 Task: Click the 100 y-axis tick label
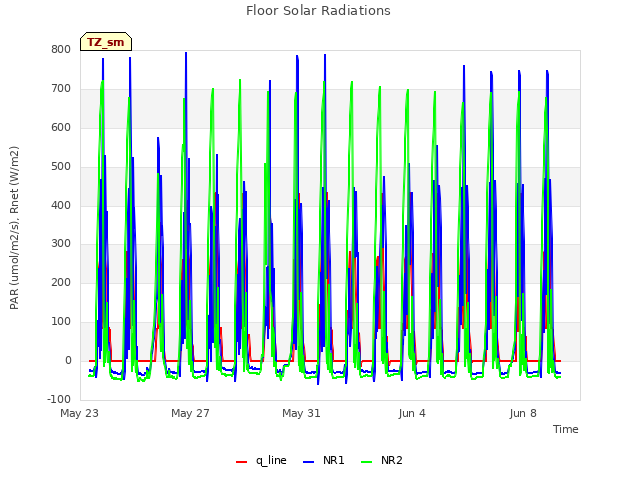coord(61,322)
